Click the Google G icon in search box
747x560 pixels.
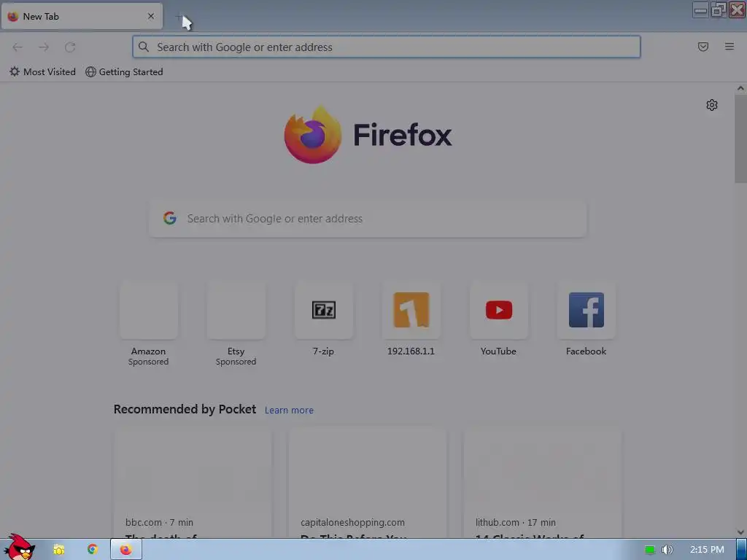pos(170,218)
